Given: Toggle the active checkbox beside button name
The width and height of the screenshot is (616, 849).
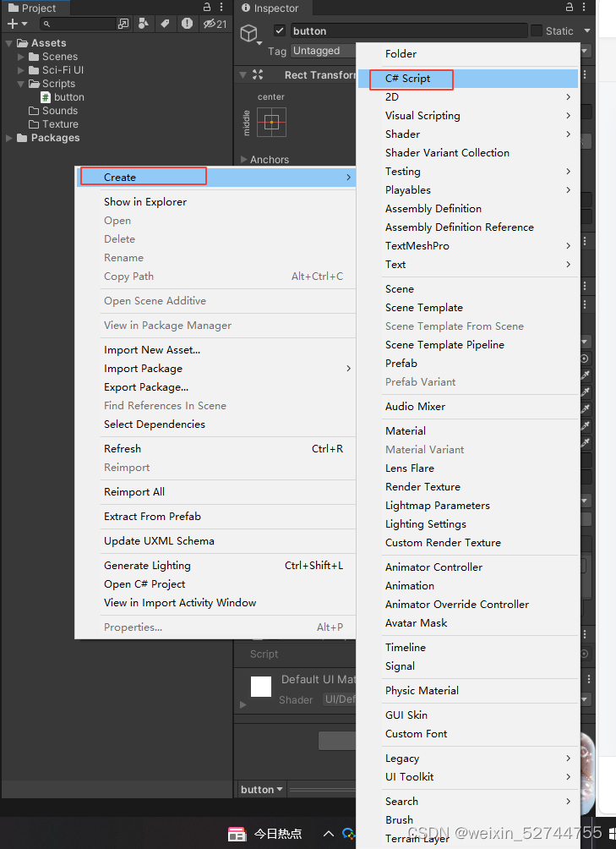Looking at the screenshot, I should click(x=279, y=30).
